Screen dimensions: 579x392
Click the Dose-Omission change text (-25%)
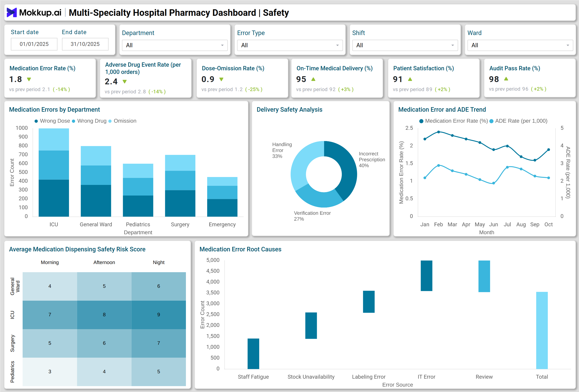click(x=254, y=89)
